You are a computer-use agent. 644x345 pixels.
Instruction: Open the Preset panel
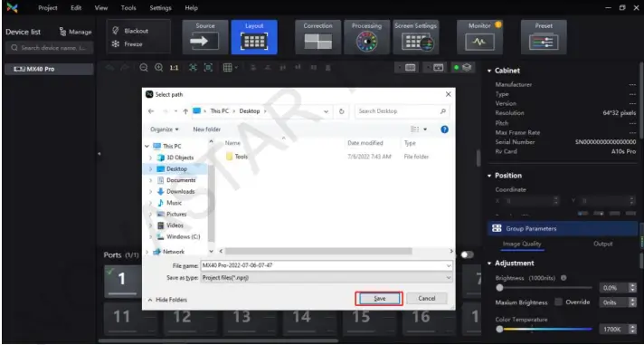coord(544,37)
